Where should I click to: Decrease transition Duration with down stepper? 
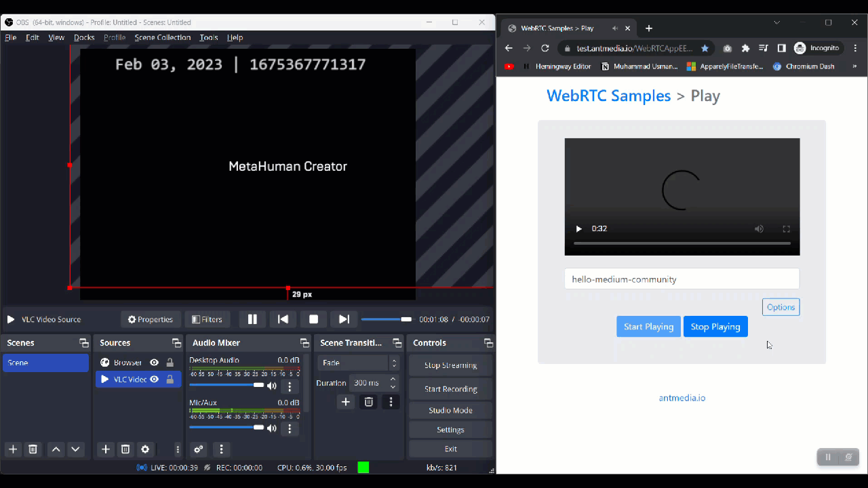[x=393, y=387]
